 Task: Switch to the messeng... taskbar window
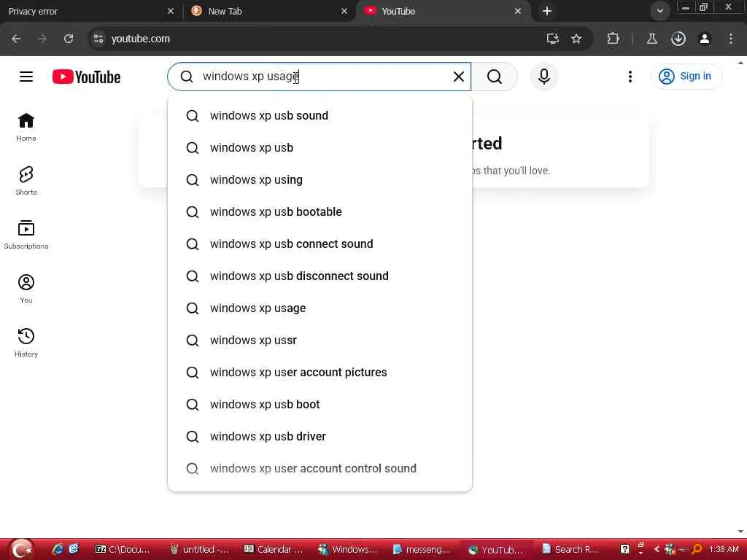(x=422, y=550)
